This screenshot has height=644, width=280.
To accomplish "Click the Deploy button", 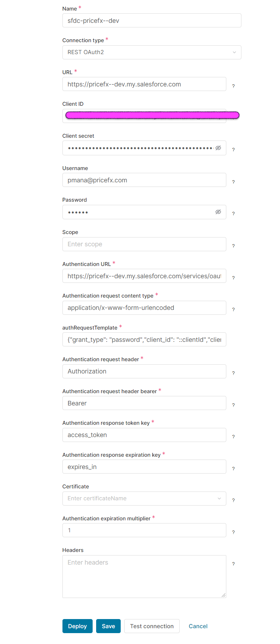I will tap(78, 626).
